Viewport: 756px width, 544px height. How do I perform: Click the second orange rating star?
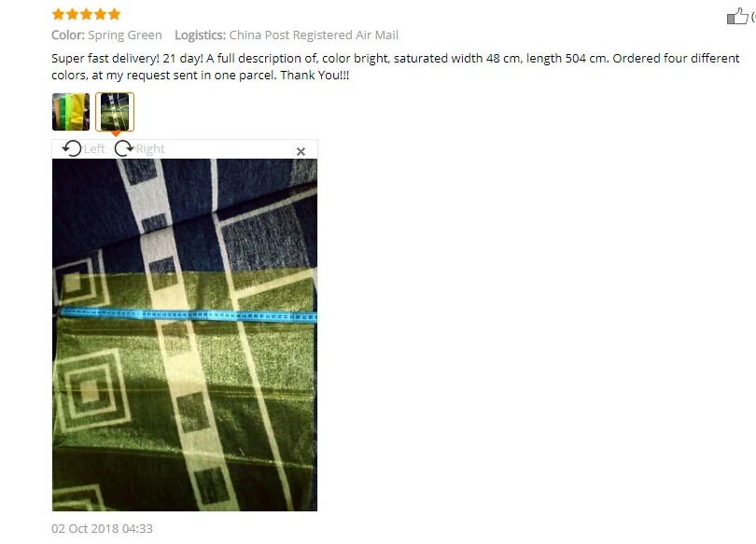click(x=72, y=14)
